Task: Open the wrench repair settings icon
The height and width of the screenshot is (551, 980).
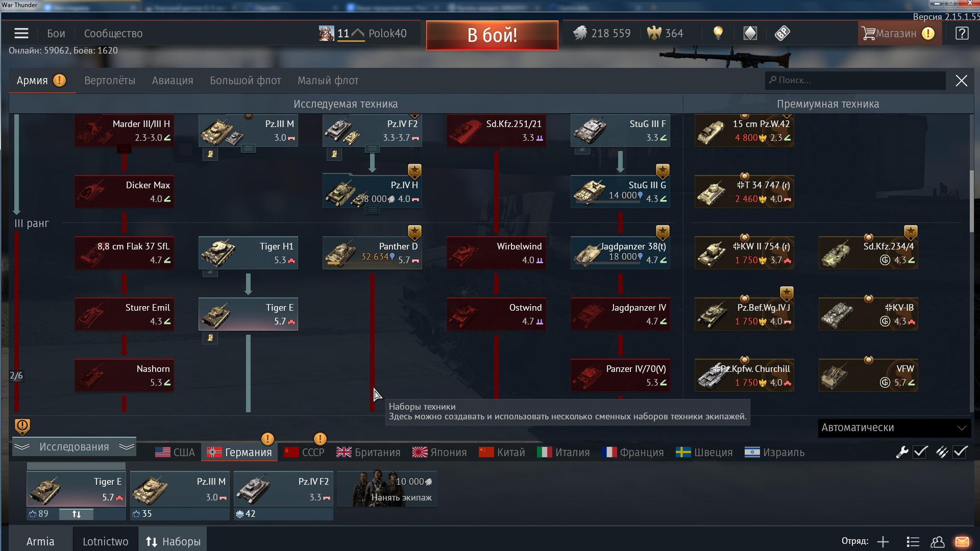Action: click(902, 452)
